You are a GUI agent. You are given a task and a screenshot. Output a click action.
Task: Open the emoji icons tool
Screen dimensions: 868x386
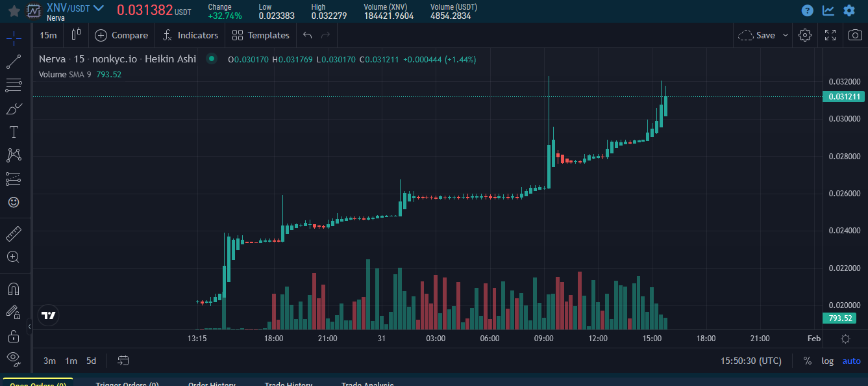(x=14, y=202)
